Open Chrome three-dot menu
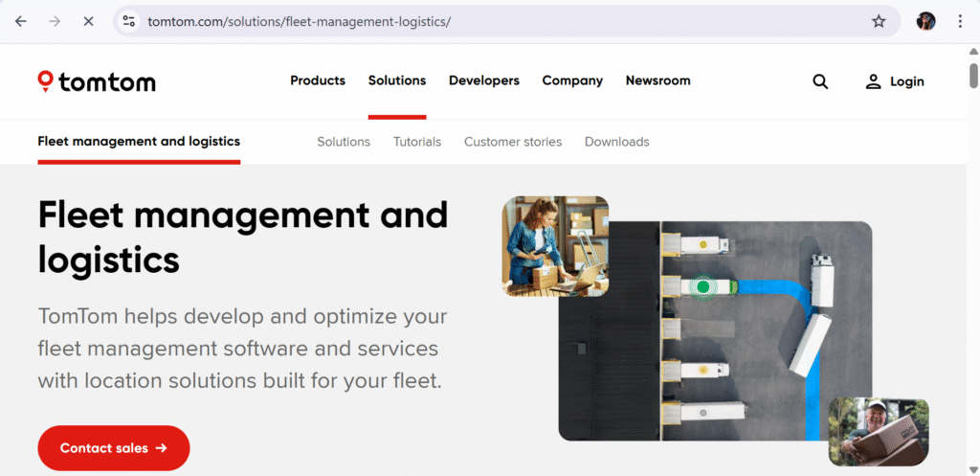 (961, 21)
